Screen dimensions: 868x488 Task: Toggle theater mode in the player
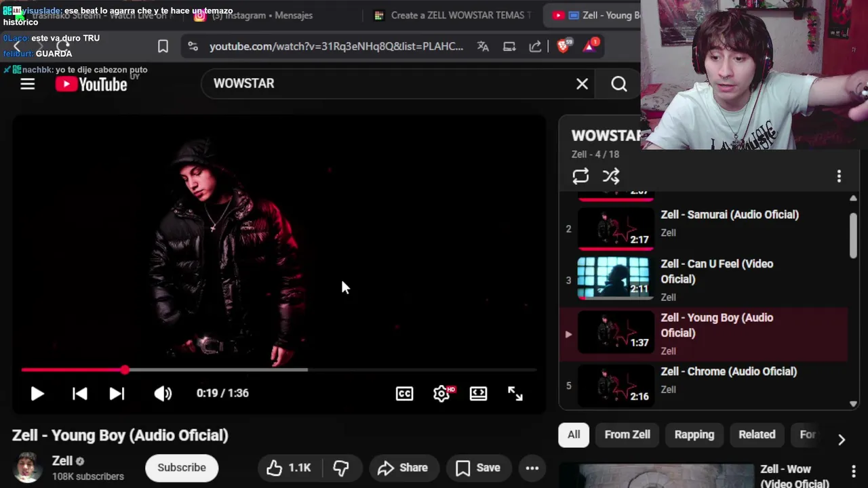478,393
